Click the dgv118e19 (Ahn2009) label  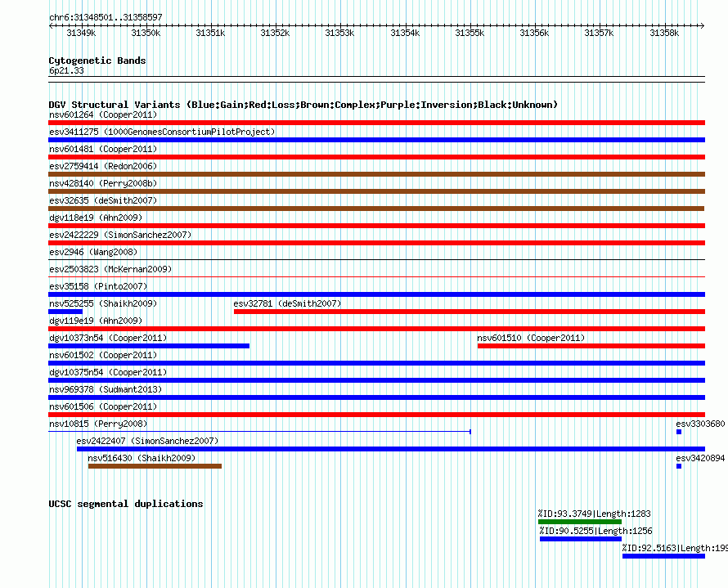pos(96,218)
